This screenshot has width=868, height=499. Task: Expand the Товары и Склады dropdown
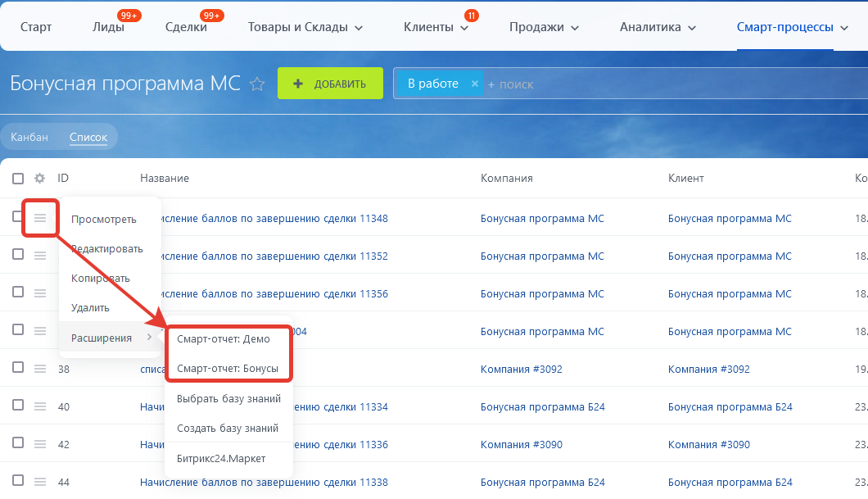click(305, 27)
